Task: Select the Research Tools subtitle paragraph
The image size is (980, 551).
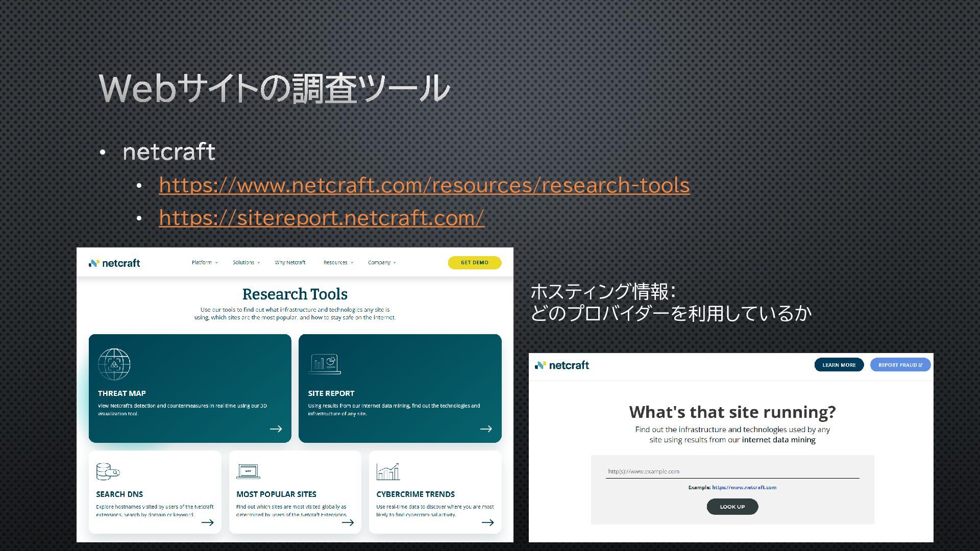Action: [x=295, y=313]
